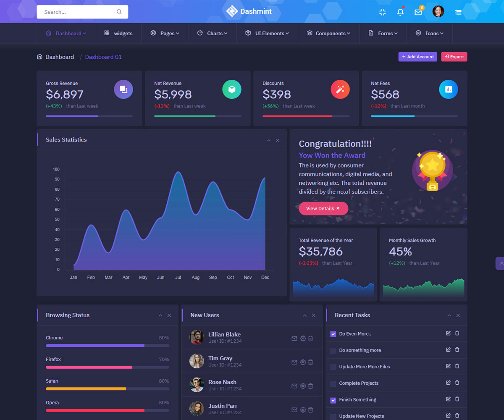Open the Forms navigation menu

(383, 33)
